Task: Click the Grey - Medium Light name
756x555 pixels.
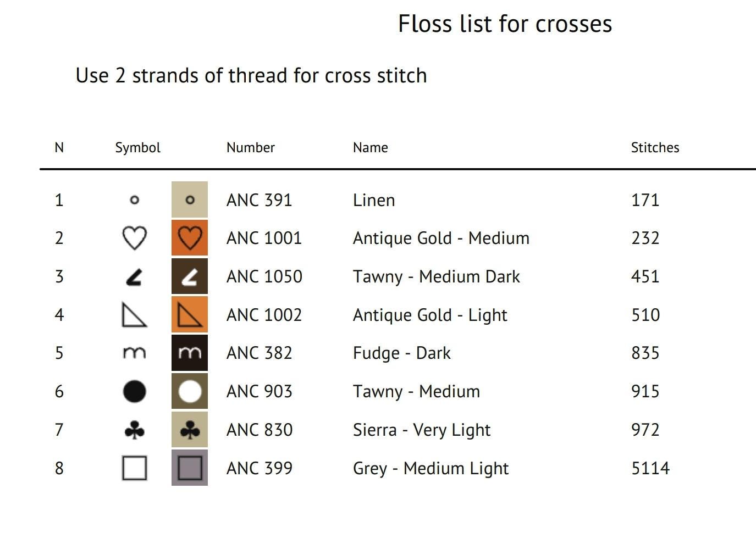Action: coord(431,469)
